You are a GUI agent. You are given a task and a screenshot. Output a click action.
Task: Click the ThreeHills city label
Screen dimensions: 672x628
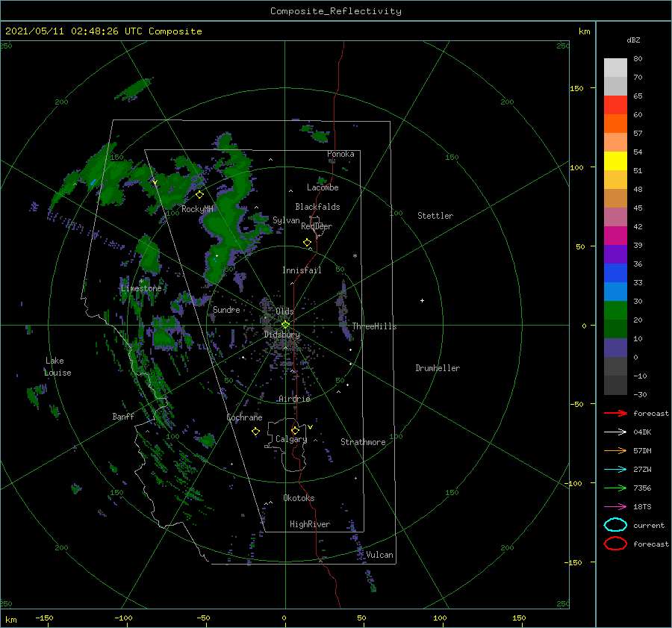[374, 326]
